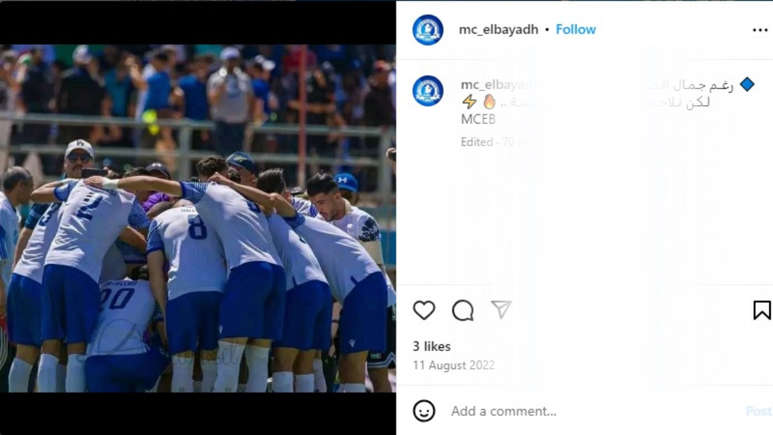Open the emoji picker smiley icon
Screen dimensions: 773x435
tap(423, 411)
